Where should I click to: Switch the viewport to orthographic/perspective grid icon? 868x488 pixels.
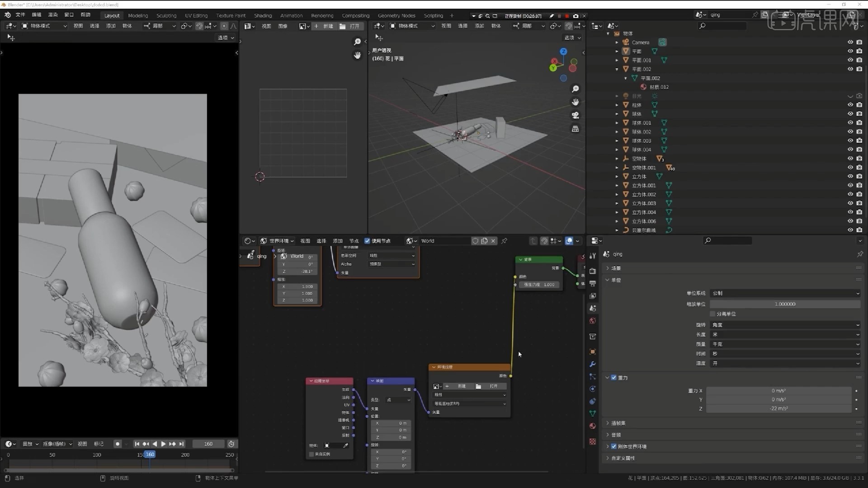tap(575, 129)
